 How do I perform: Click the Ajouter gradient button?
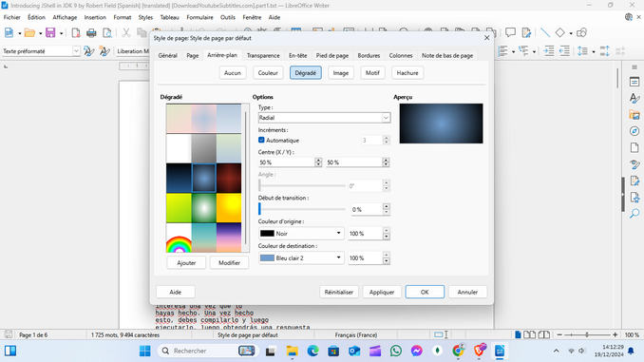pyautogui.click(x=186, y=263)
